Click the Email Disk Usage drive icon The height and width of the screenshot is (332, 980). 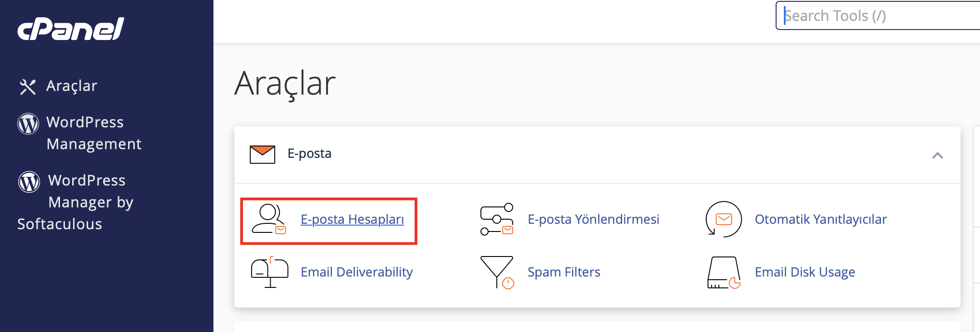[x=724, y=272]
